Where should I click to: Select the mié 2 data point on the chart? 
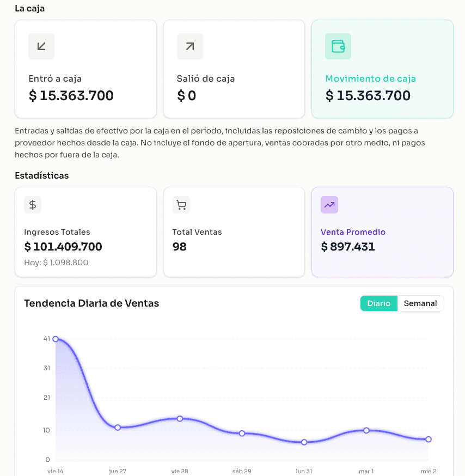(429, 440)
